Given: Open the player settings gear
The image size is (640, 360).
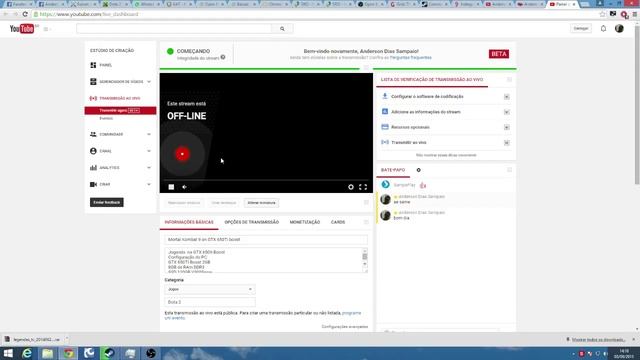Looking at the screenshot, I should pyautogui.click(x=351, y=187).
